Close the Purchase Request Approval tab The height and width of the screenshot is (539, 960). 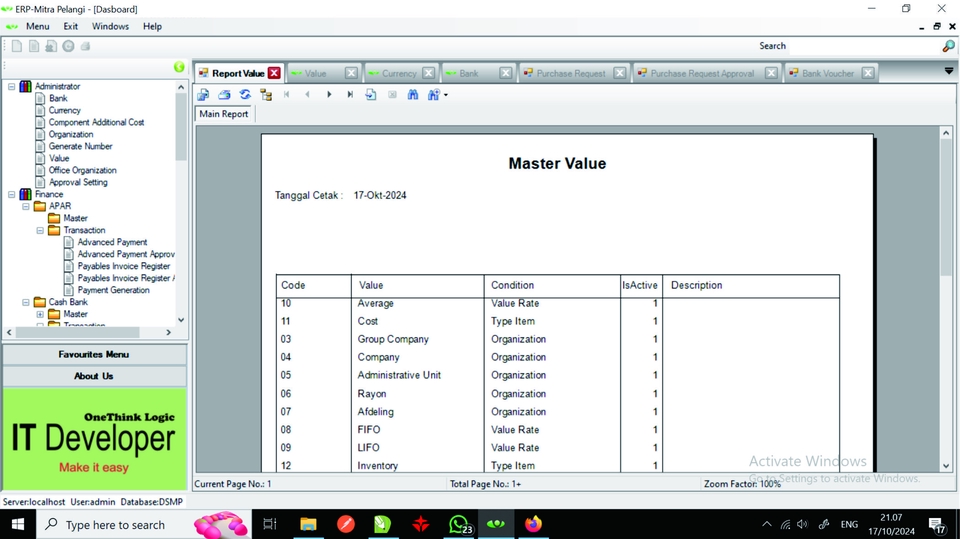771,73
